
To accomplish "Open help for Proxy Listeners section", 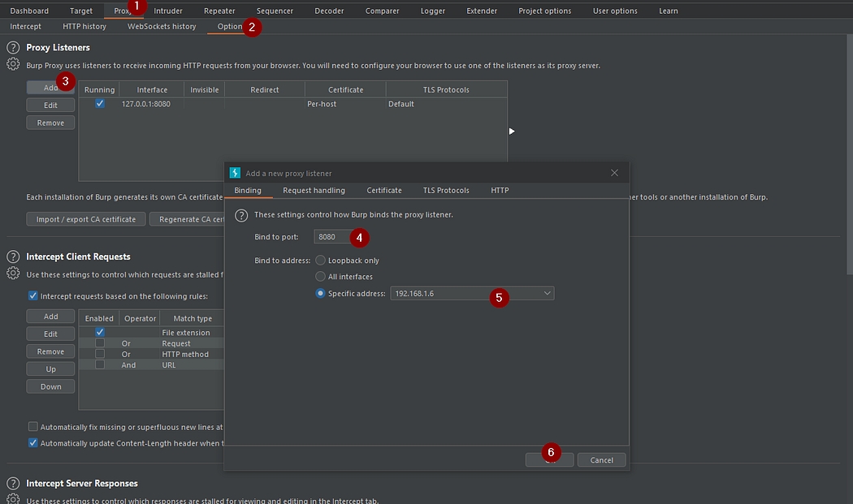I will pos(13,48).
